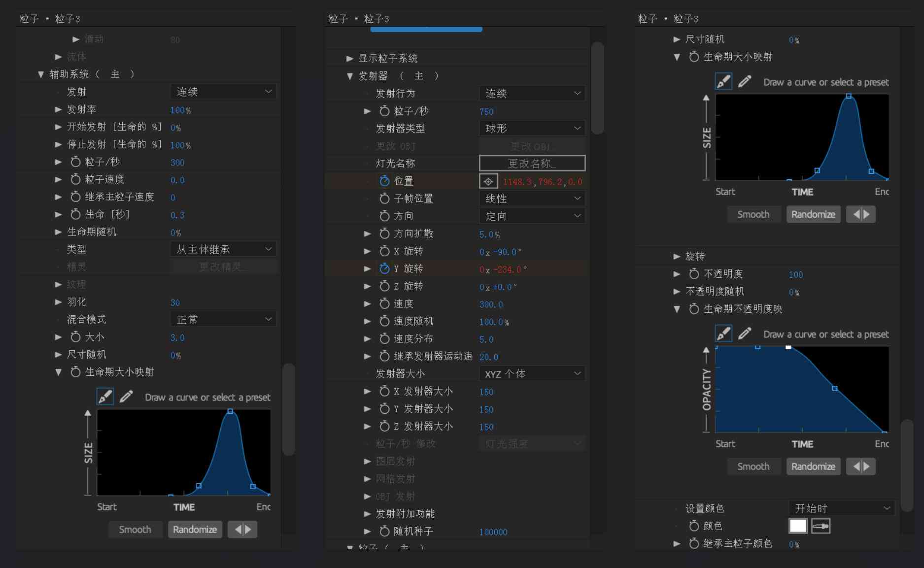Toggle stopwatch for 子帧位置
This screenshot has height=568, width=924.
[x=384, y=199]
